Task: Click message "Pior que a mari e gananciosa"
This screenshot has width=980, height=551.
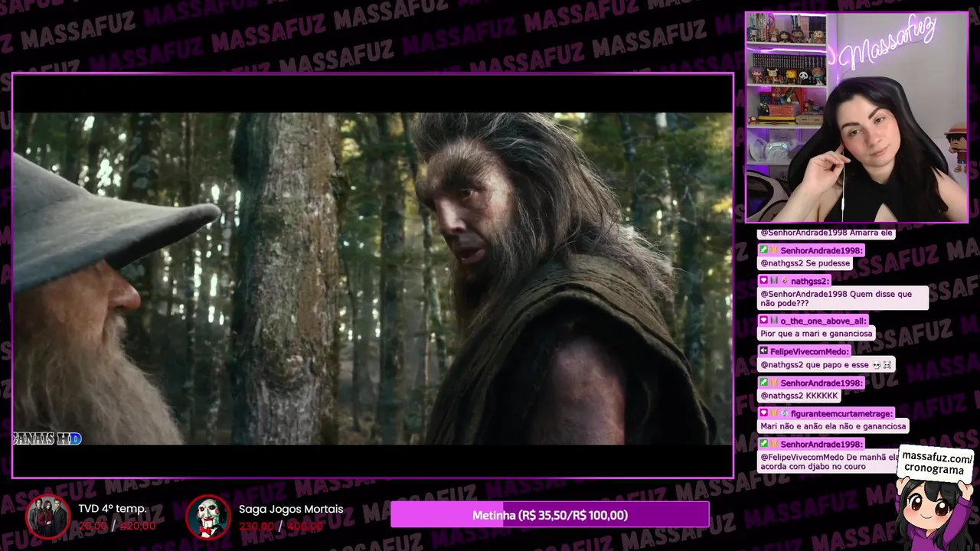Action: (815, 334)
